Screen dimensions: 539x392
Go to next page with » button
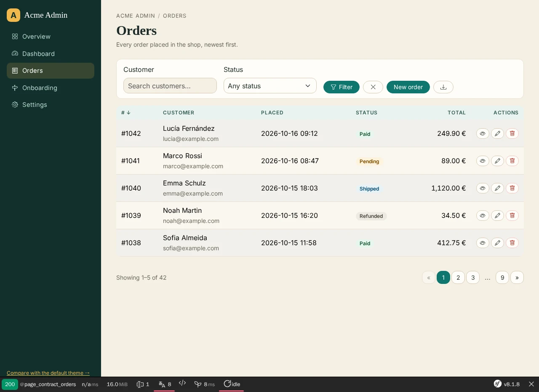pyautogui.click(x=517, y=278)
